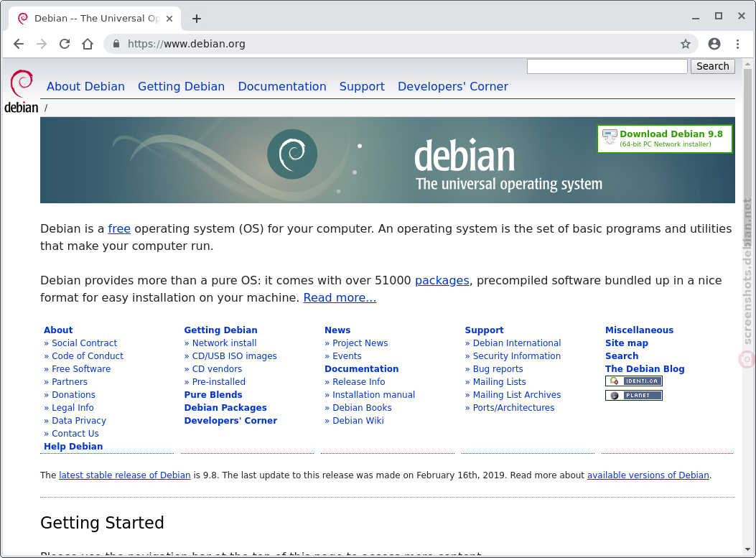Click the browser back arrow

point(19,44)
